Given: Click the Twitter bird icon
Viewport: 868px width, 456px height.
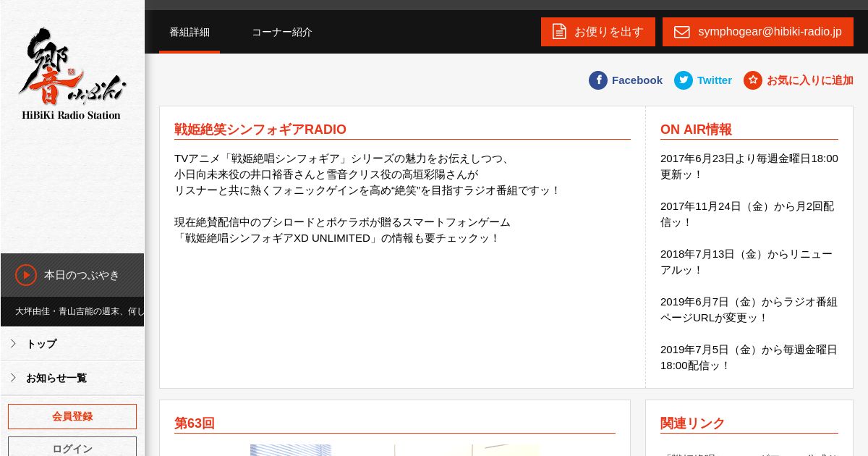Looking at the screenshot, I should 684,80.
